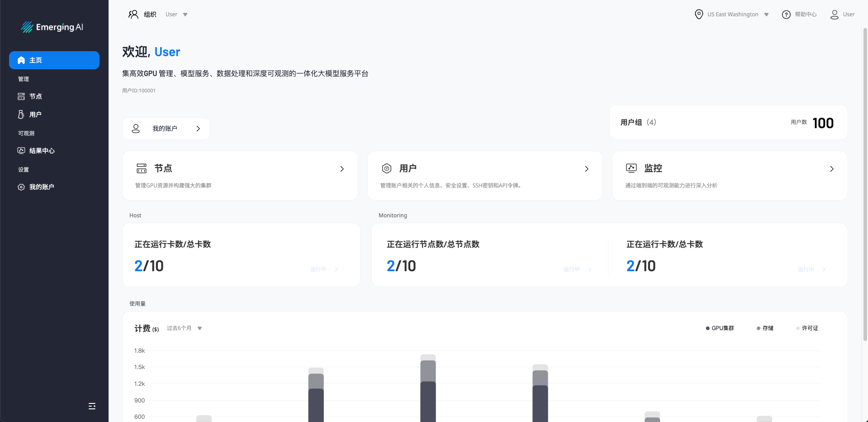The width and height of the screenshot is (868, 422).
Task: Open 帮助中心 help center link
Action: pyautogui.click(x=806, y=14)
